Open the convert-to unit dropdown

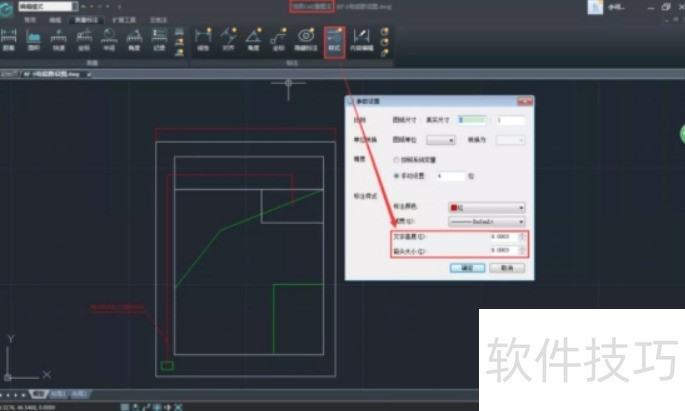point(511,140)
